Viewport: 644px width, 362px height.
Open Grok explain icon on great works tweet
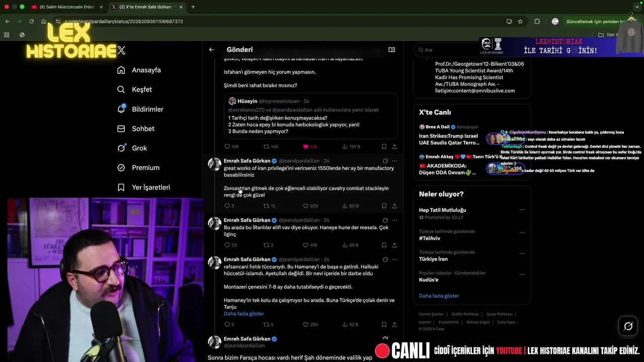click(x=385, y=161)
